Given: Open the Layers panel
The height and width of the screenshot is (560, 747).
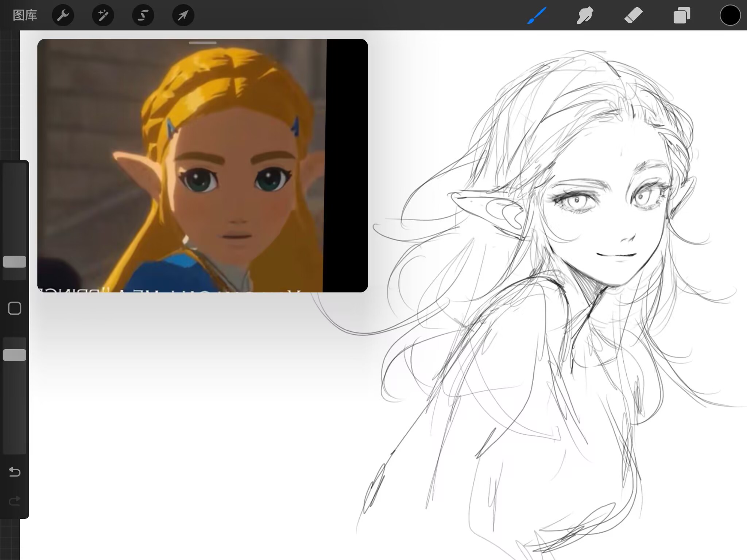Looking at the screenshot, I should point(682,16).
